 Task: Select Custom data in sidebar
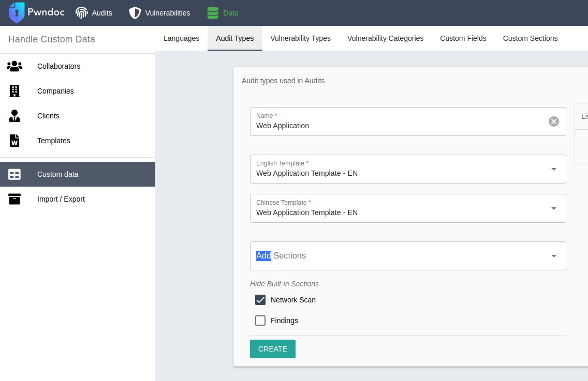coord(58,174)
